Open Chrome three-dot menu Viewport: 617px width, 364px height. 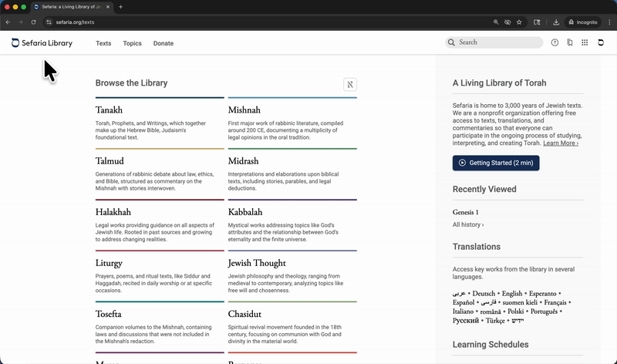click(608, 22)
